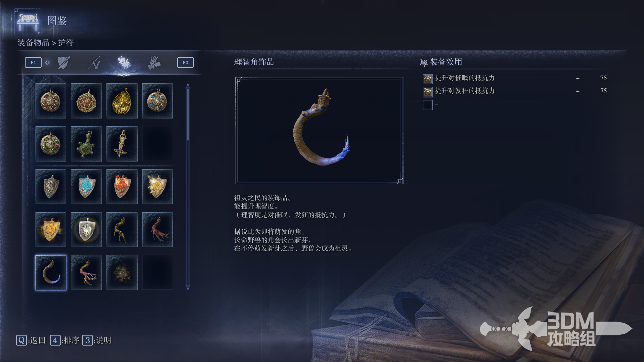The width and height of the screenshot is (644, 362).
Task: Click the F2 next category button
Action: coord(185,63)
